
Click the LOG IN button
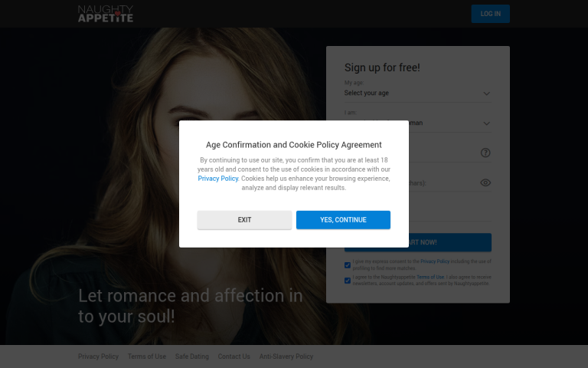pyautogui.click(x=490, y=14)
